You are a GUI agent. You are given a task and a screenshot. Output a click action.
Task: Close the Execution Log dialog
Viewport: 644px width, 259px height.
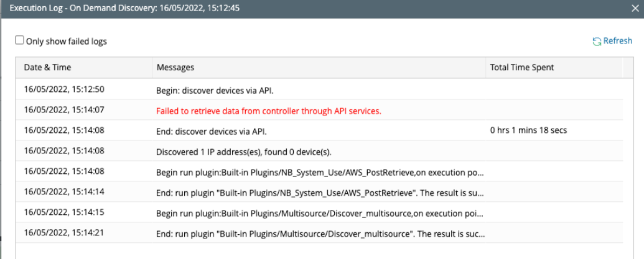635,9
